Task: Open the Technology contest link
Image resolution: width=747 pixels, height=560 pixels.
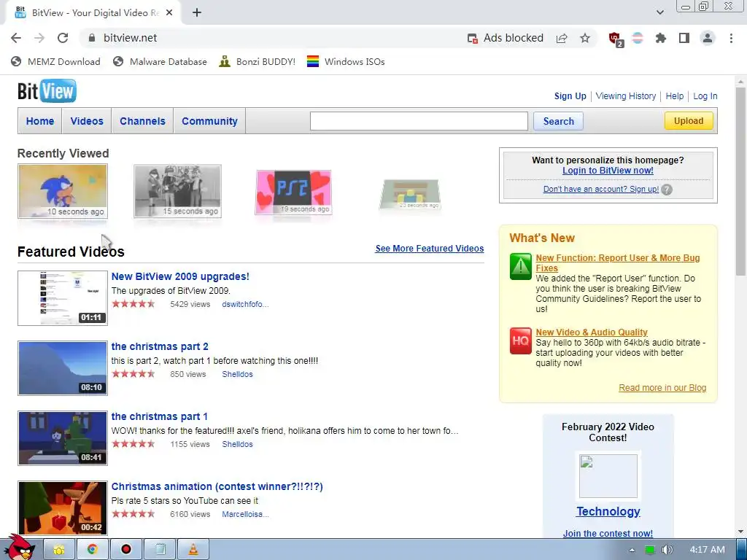Action: click(x=608, y=511)
